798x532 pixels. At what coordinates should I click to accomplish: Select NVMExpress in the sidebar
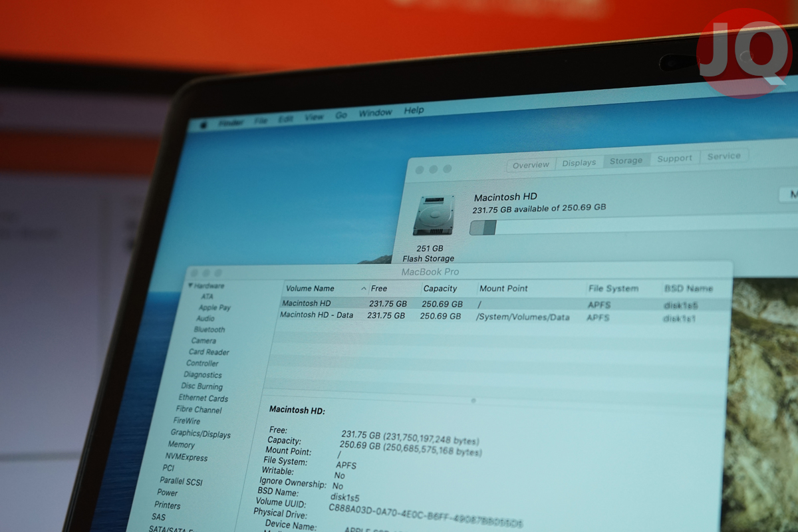point(186,458)
